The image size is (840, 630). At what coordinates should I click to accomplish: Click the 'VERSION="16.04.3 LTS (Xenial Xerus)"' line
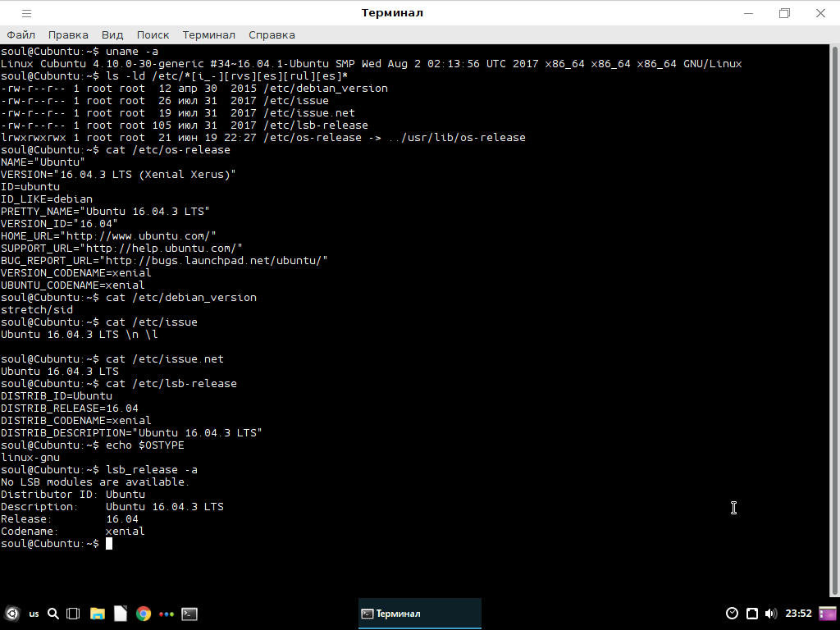coord(118,175)
